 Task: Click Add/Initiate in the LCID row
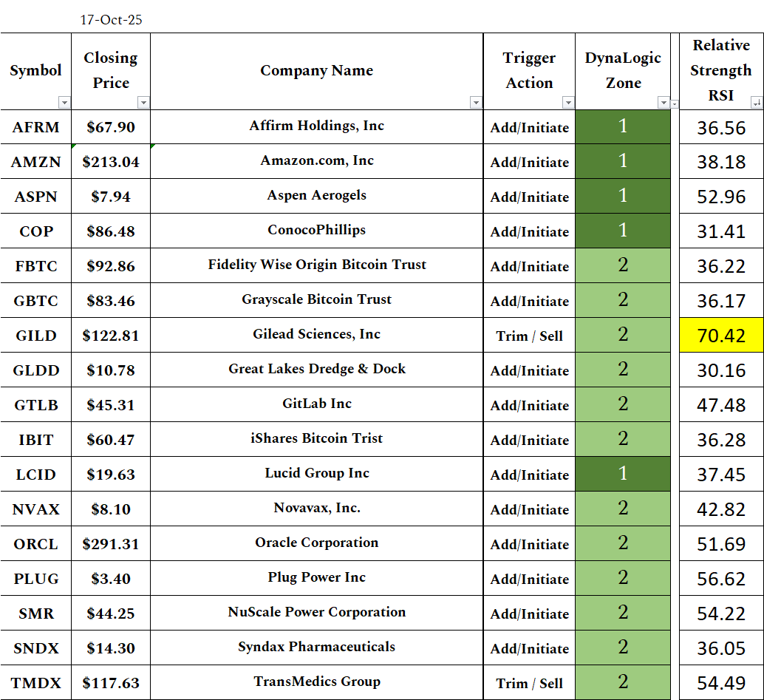pyautogui.click(x=529, y=475)
